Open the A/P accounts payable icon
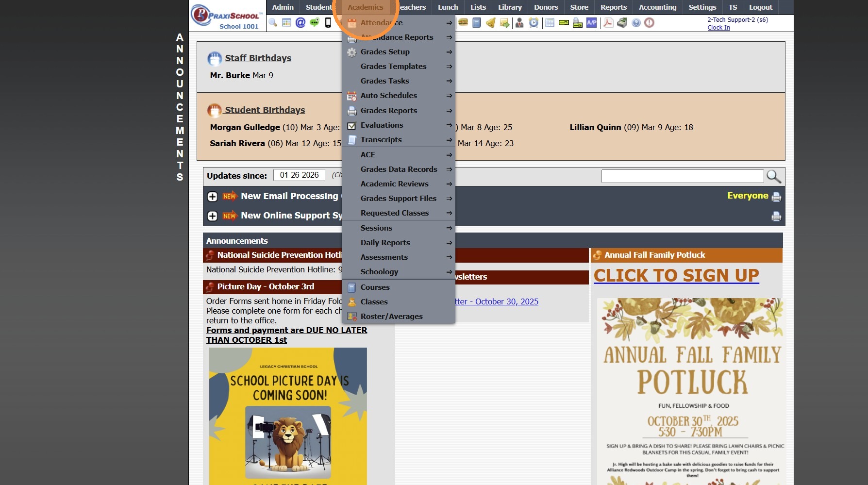The height and width of the screenshot is (485, 868). tap(592, 22)
